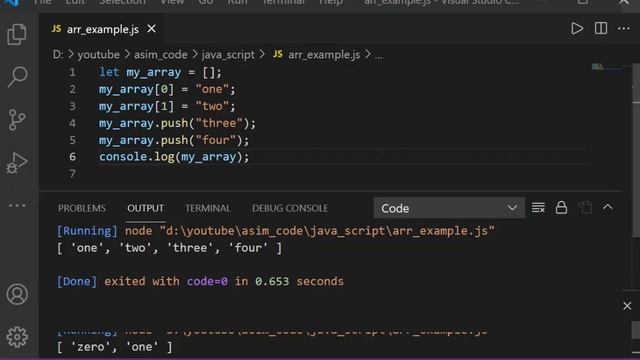Click output line [ 'one', 'two', 'three', 'four' ]
The width and height of the screenshot is (640, 360).
[x=169, y=248]
